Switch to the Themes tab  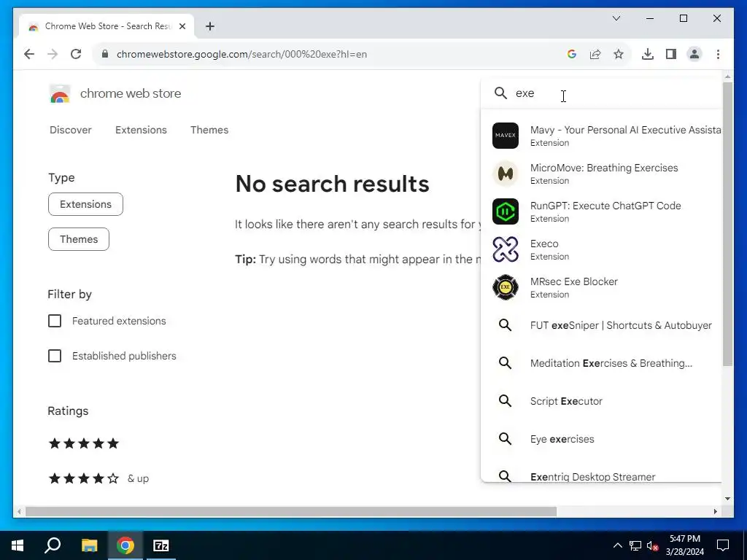(x=209, y=130)
